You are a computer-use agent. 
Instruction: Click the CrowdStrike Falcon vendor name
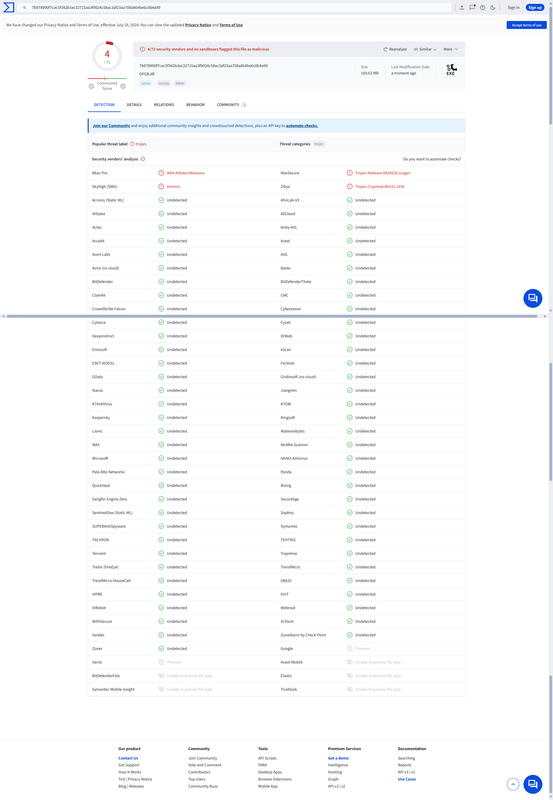[x=109, y=309]
